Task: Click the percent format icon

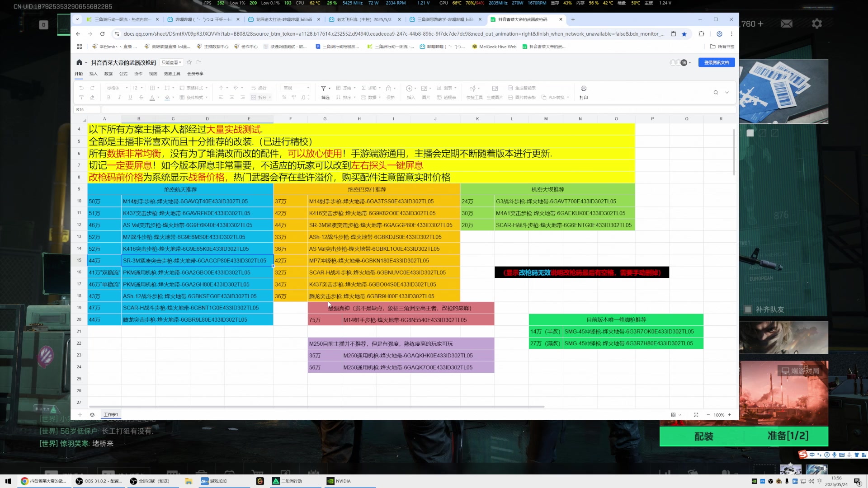Action: point(284,98)
